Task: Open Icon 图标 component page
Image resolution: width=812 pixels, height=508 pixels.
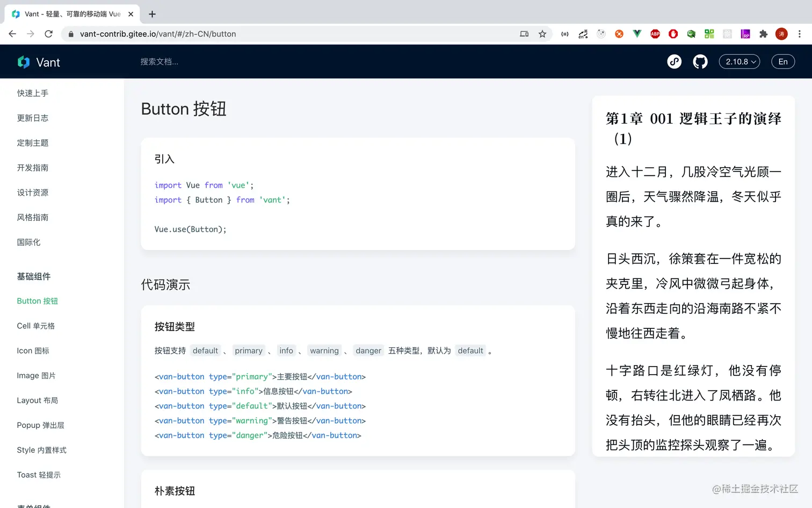Action: [33, 350]
